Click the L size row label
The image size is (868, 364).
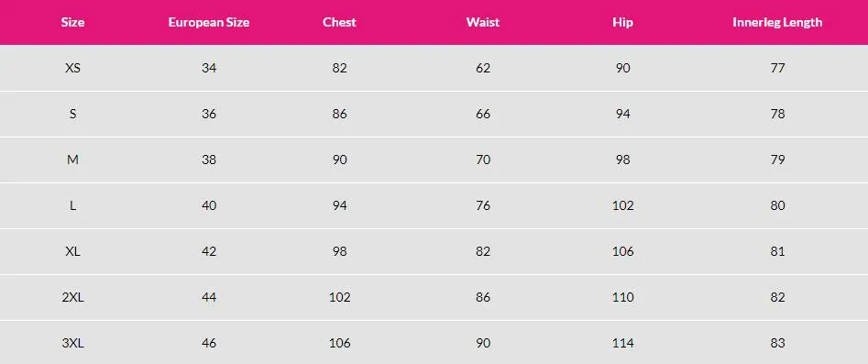72,205
